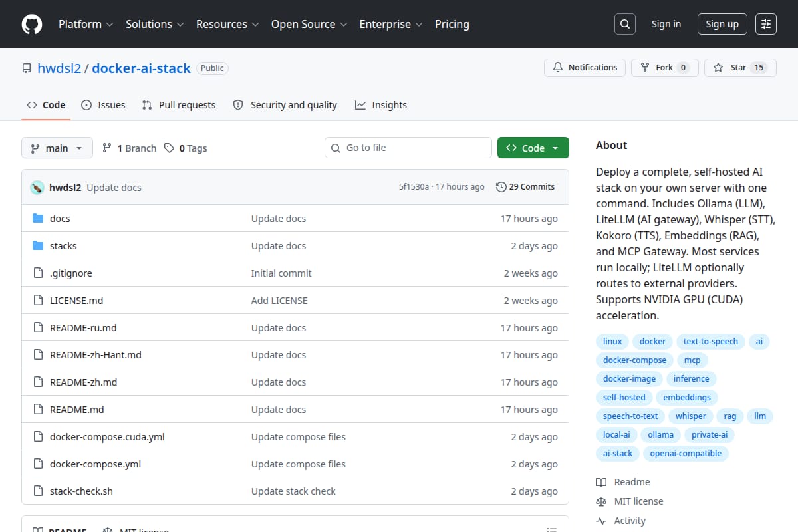Click the Insights graph tab icon
Screen dimensions: 798x532
(360, 105)
